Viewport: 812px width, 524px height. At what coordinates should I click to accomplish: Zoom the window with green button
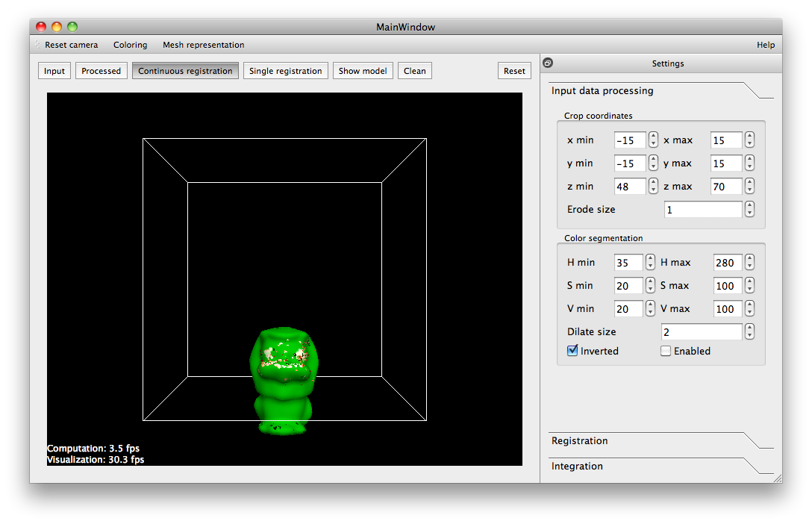click(x=72, y=26)
